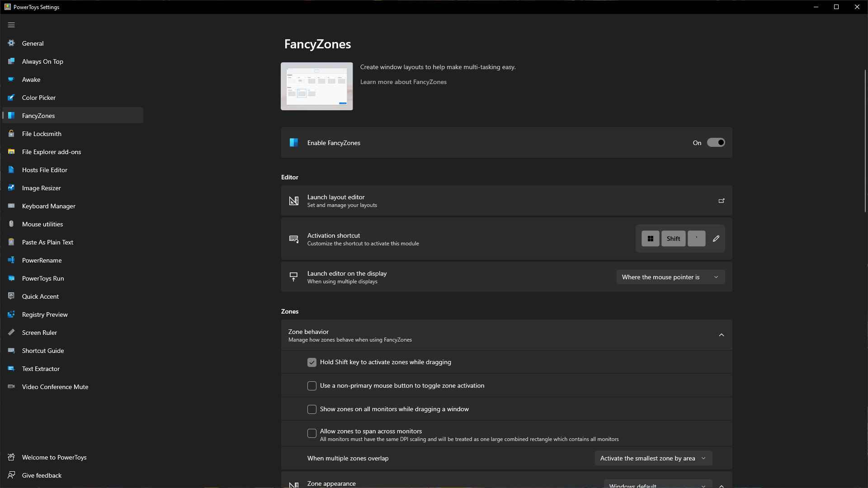
Task: Click the Mouse utilities icon
Action: 11,224
